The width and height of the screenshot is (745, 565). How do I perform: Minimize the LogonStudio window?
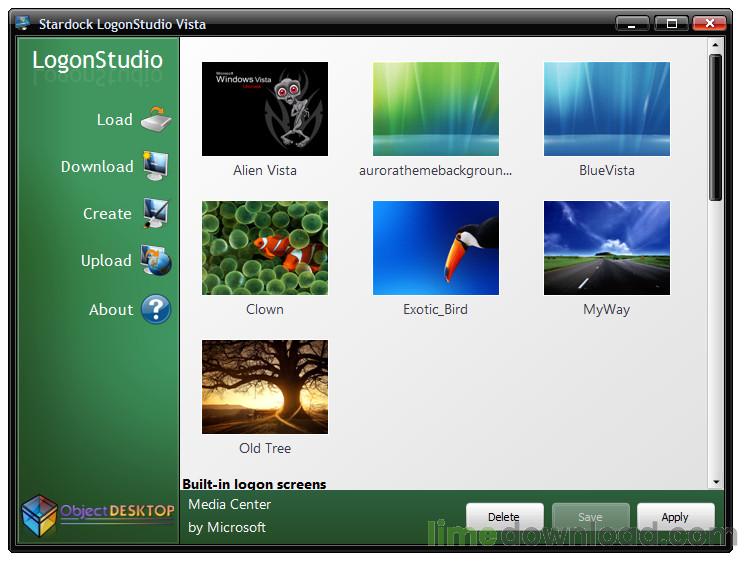pos(632,23)
